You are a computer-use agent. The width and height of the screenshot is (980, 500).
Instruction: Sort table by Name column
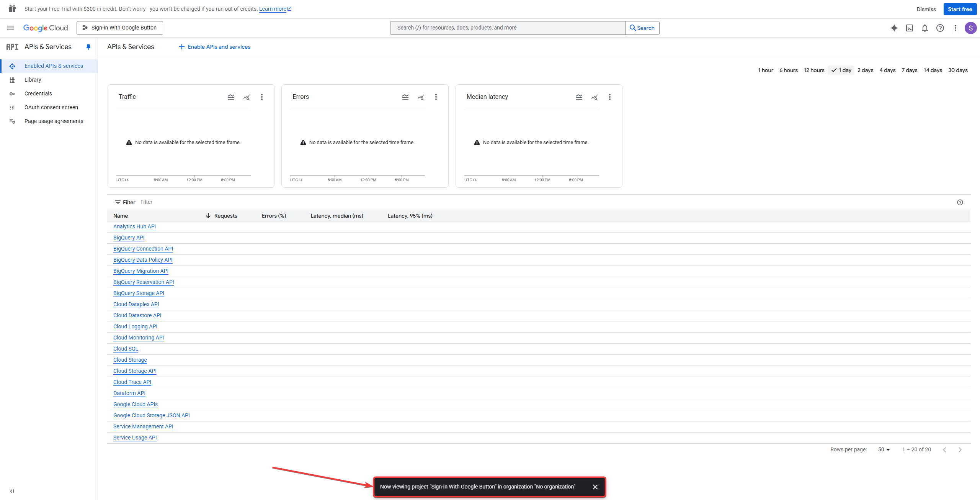(121, 216)
